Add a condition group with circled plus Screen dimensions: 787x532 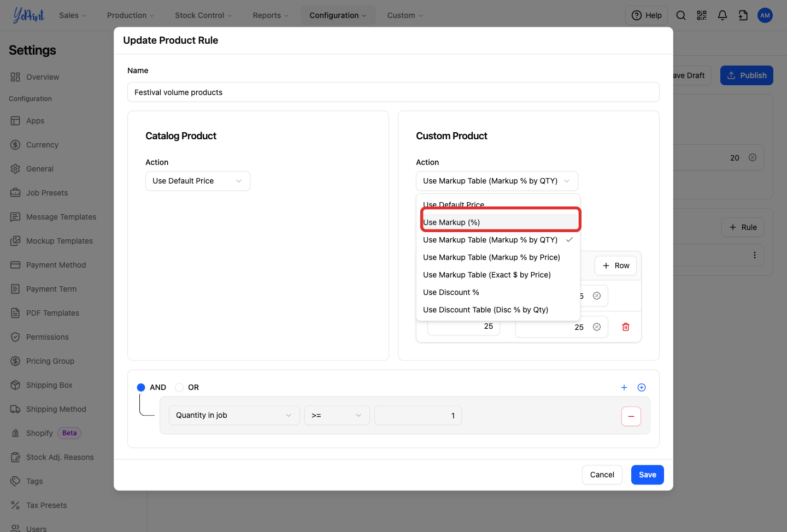(642, 387)
